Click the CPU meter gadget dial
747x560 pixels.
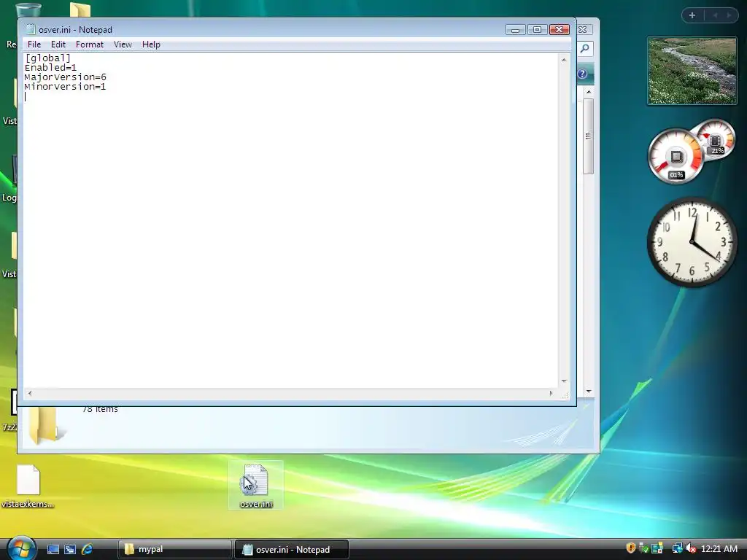tap(676, 156)
